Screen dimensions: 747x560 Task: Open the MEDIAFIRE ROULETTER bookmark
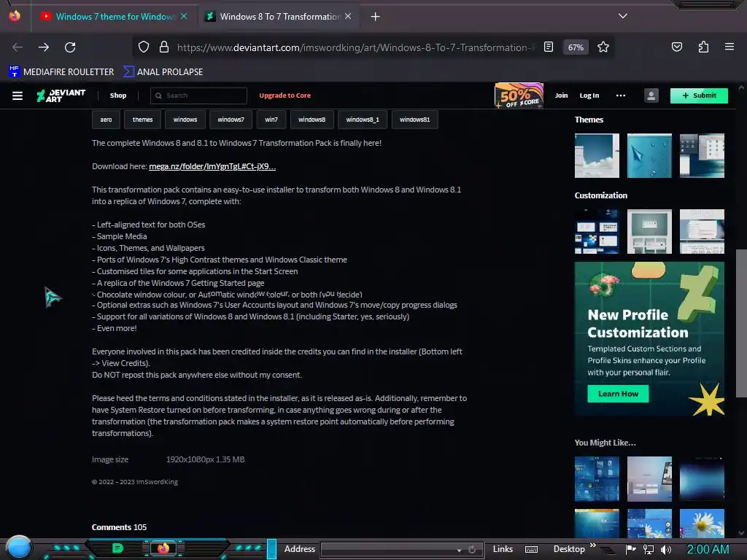click(61, 72)
